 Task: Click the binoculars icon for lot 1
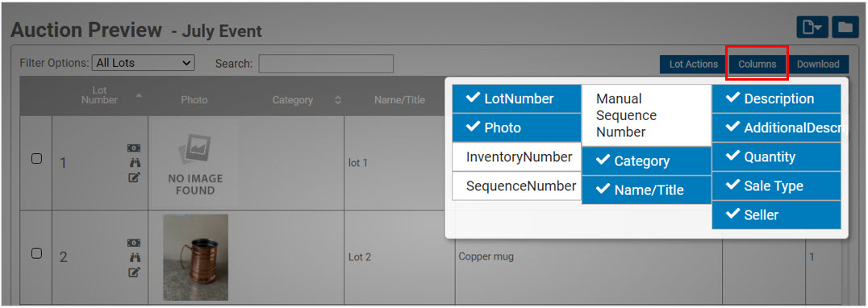134,163
